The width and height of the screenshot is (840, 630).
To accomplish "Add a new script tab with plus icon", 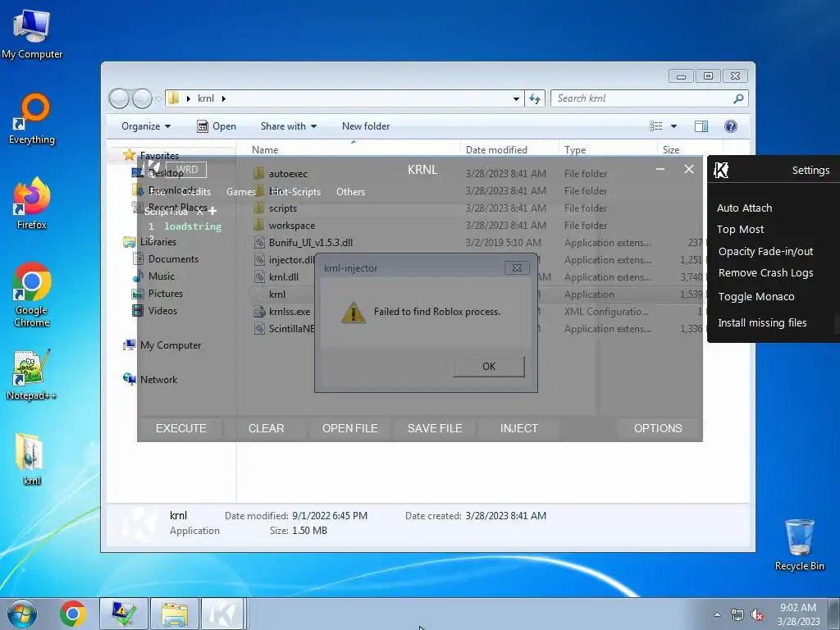I will point(212,211).
